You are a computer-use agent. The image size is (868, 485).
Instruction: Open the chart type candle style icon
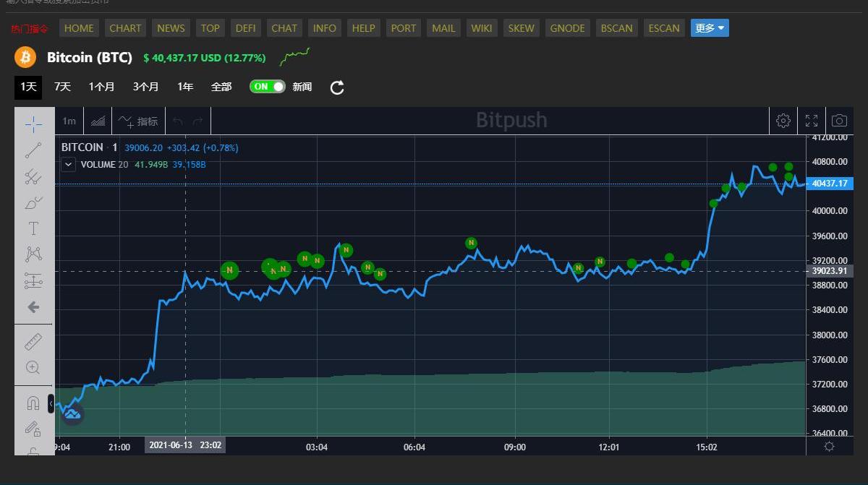(x=98, y=121)
